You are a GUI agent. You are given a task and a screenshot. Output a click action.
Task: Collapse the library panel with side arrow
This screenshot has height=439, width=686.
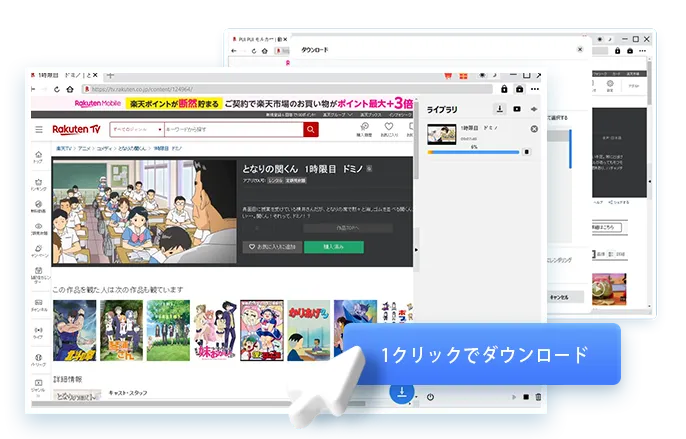point(416,250)
